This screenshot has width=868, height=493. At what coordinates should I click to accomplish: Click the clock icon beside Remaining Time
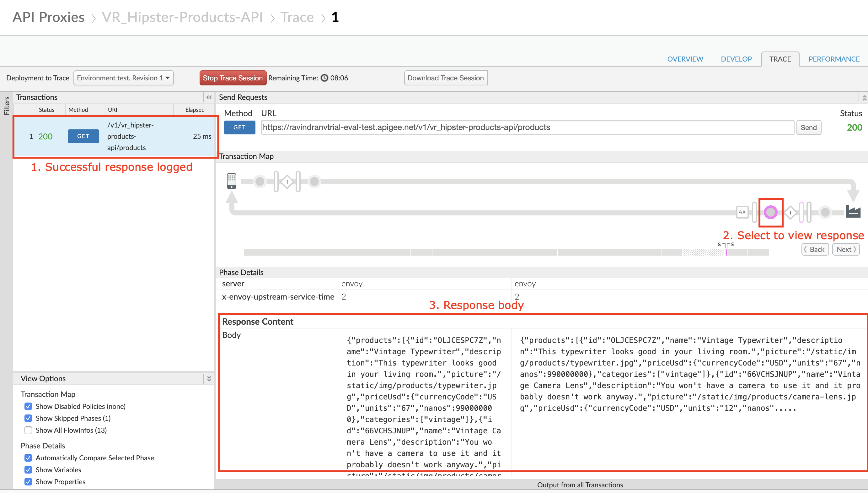coord(324,78)
